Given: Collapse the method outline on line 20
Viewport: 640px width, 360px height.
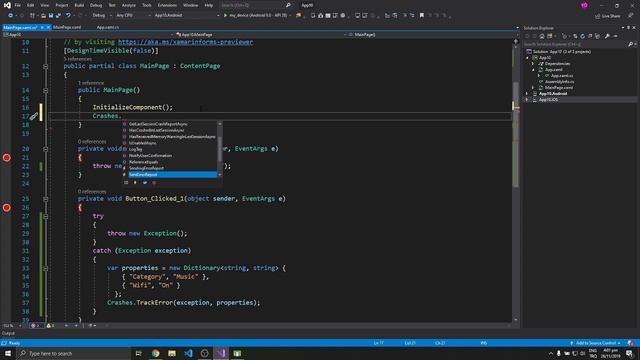Looking at the screenshot, I should [x=46, y=149].
